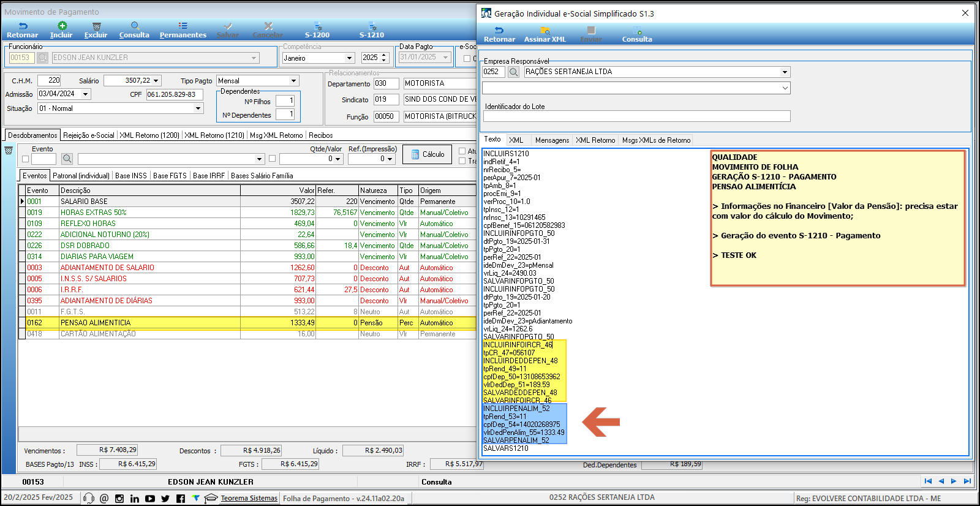Open the Patronal (individual) tab
Image resolution: width=980 pixels, height=506 pixels.
click(81, 176)
